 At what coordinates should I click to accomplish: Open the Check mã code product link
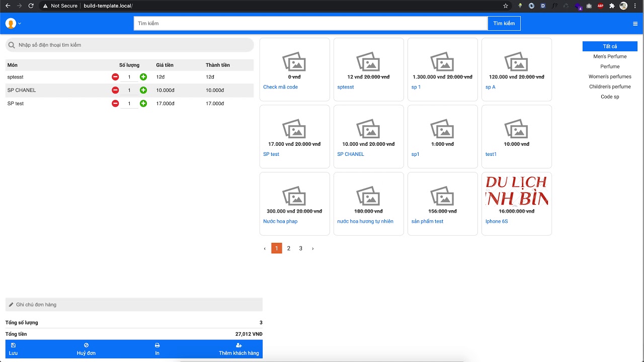pyautogui.click(x=280, y=87)
